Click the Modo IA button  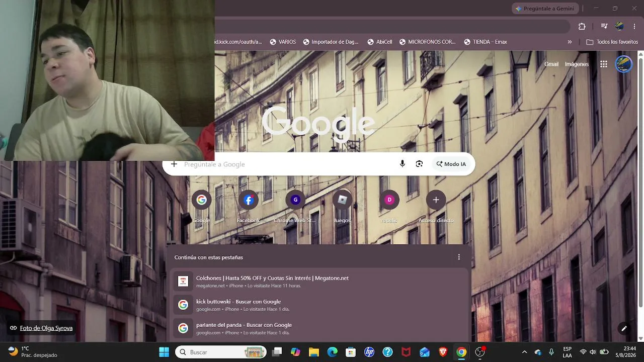(451, 164)
